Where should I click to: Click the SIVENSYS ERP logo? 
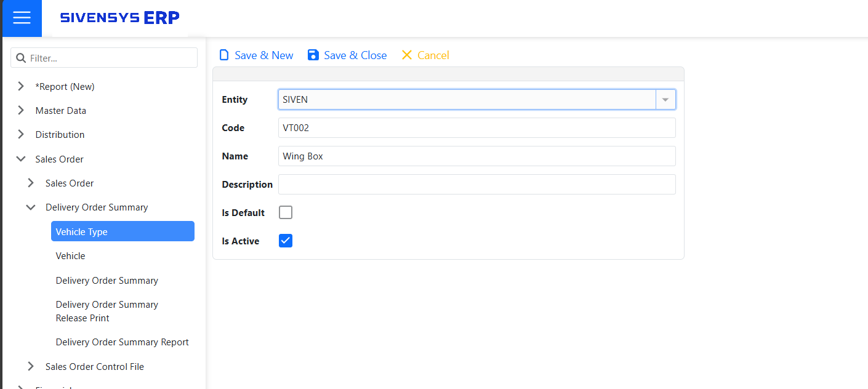(120, 18)
